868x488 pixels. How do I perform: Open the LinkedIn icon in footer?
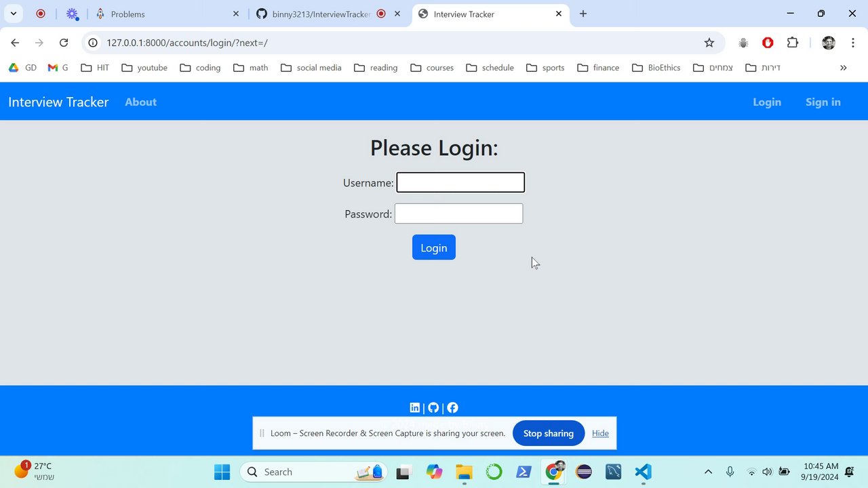pos(415,407)
